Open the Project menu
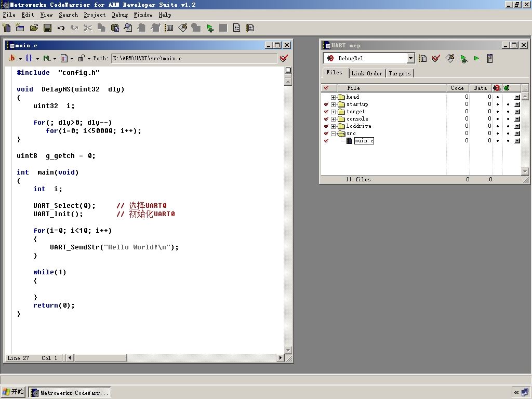The height and width of the screenshot is (399, 532). (95, 15)
